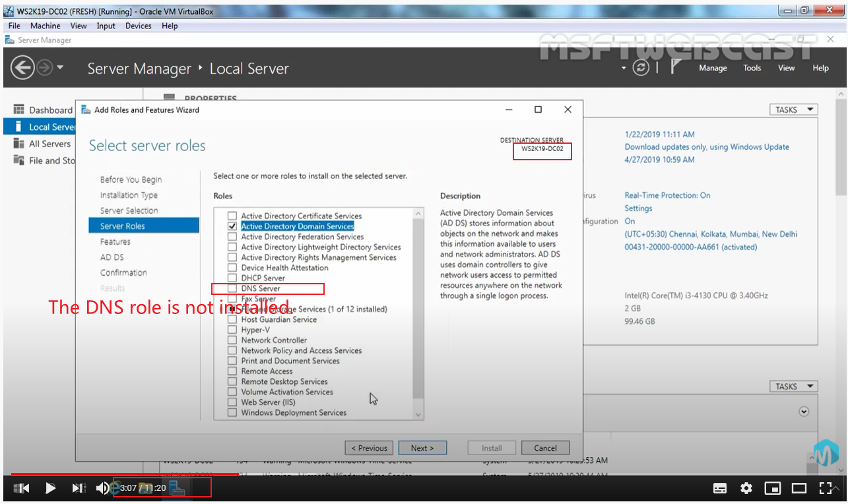Open the notifications flag icon

[x=676, y=67]
